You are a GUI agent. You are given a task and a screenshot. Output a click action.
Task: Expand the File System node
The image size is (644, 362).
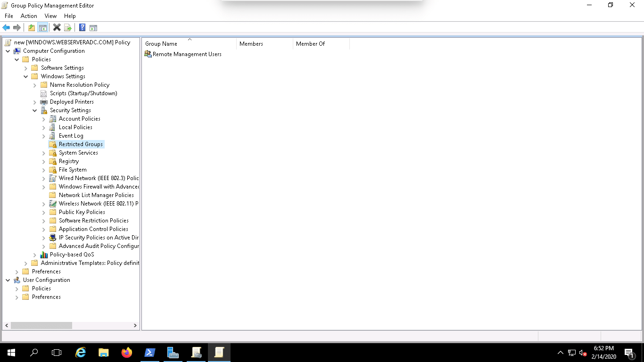44,170
